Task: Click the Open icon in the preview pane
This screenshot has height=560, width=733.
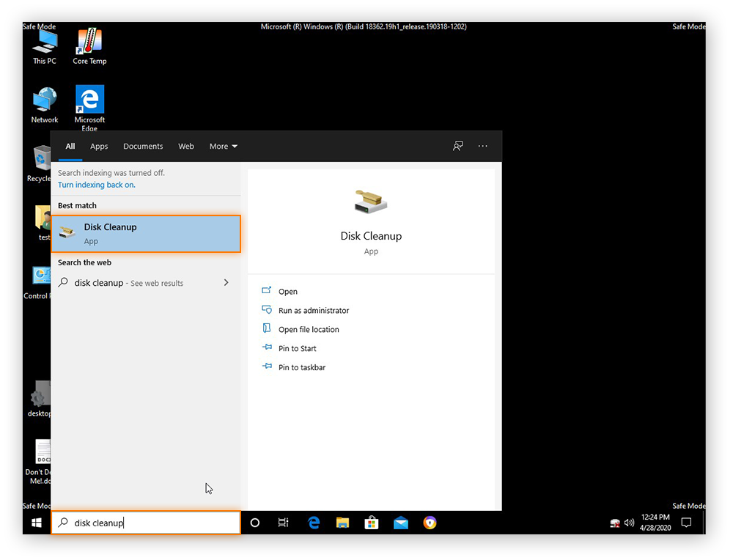Action: click(267, 290)
